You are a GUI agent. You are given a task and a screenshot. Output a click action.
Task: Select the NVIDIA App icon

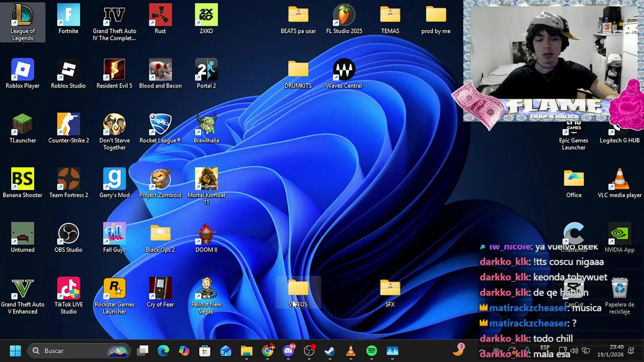[x=619, y=238]
